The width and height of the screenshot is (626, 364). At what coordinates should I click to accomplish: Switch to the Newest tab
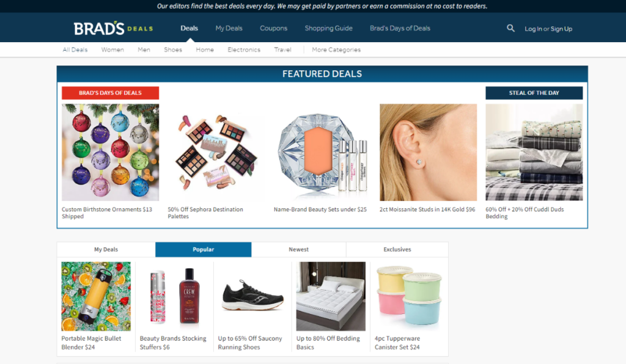click(x=298, y=250)
